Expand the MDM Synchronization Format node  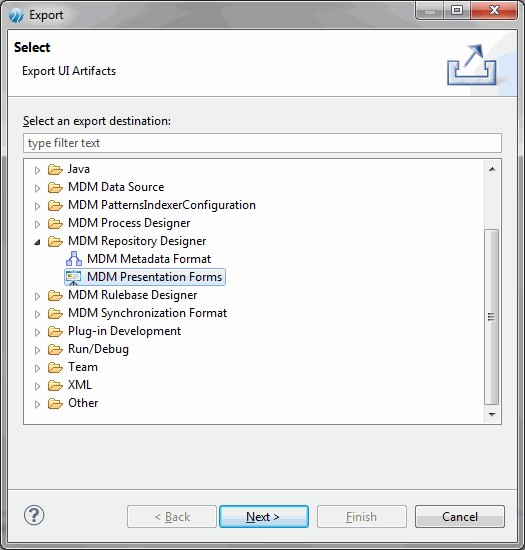pyautogui.click(x=37, y=314)
